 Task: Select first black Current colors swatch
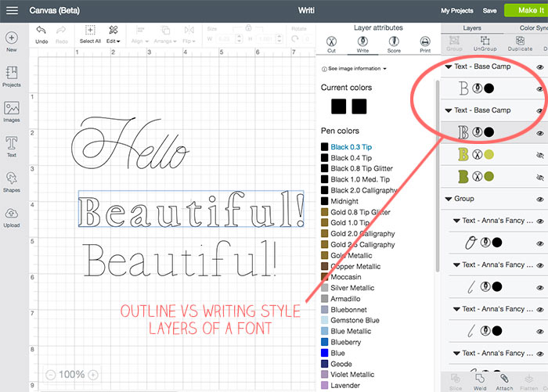pyautogui.click(x=338, y=106)
